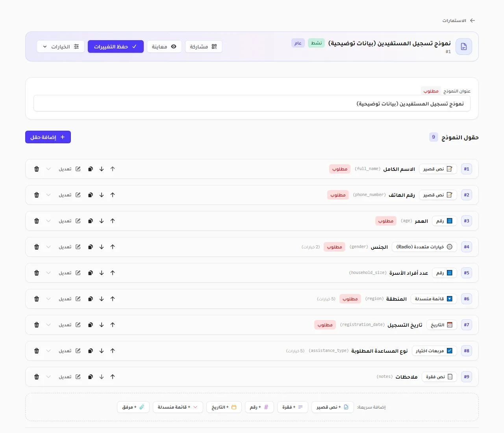The image size is (504, 433).
Task: Move ملاحظات field up
Action: tap(113, 377)
